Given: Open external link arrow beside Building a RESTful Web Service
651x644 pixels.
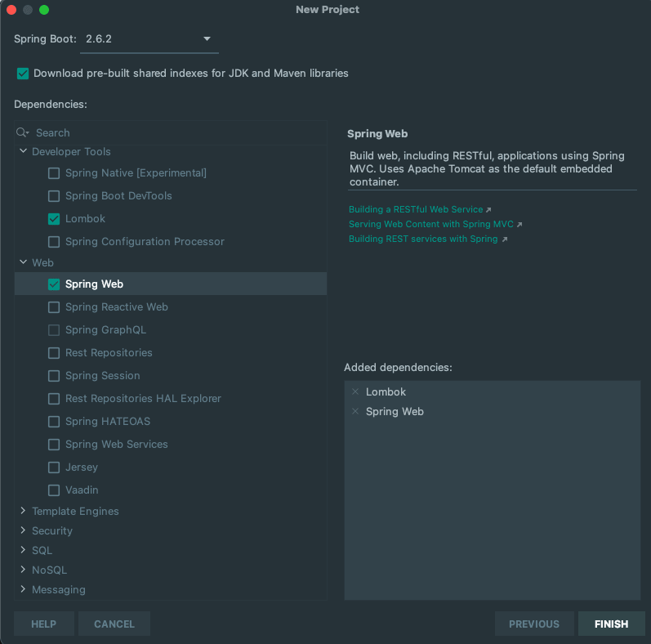Looking at the screenshot, I should [488, 210].
